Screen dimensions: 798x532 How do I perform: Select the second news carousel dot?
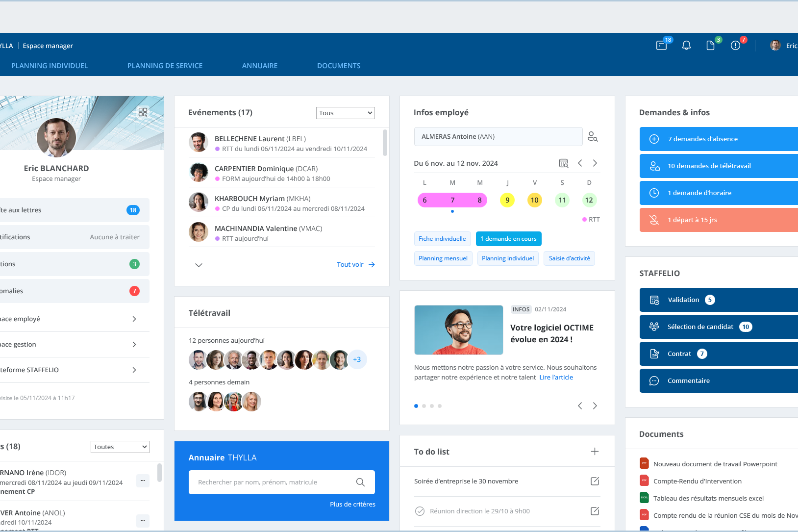tap(424, 406)
